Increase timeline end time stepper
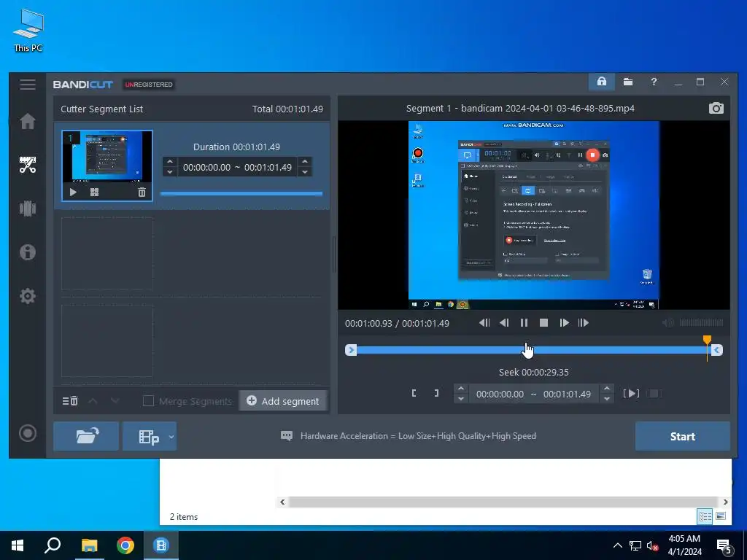The image size is (747, 560). click(606, 389)
